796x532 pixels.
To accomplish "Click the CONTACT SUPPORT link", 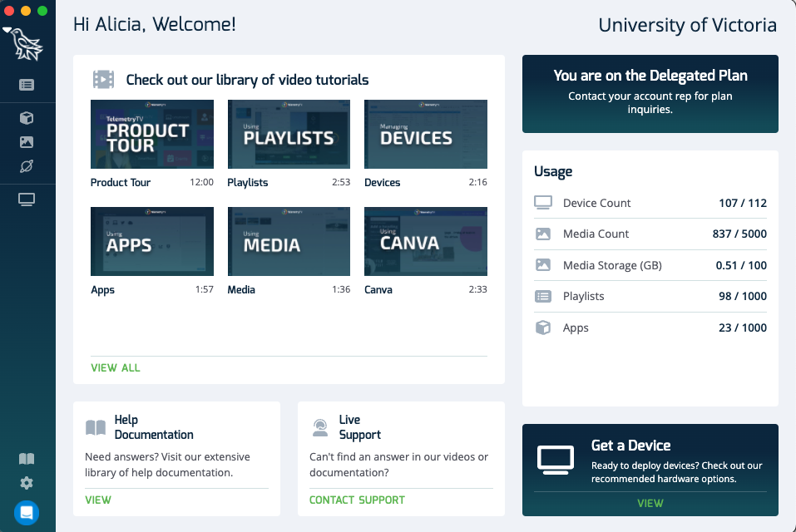I will click(358, 500).
